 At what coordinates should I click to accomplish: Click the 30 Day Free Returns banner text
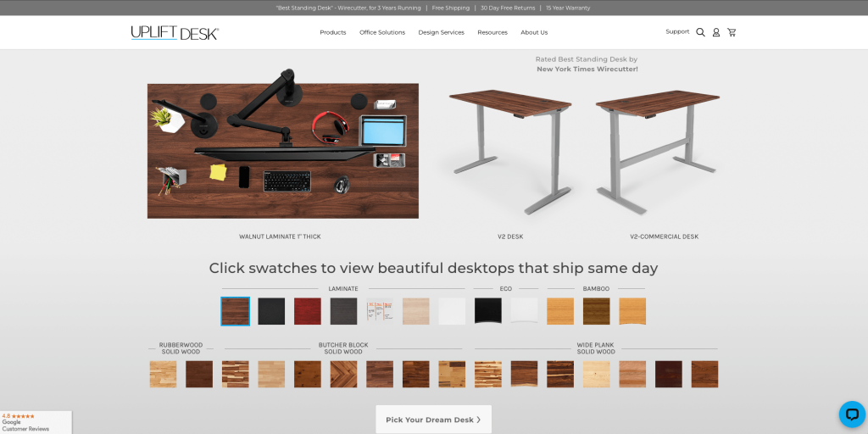[508, 8]
